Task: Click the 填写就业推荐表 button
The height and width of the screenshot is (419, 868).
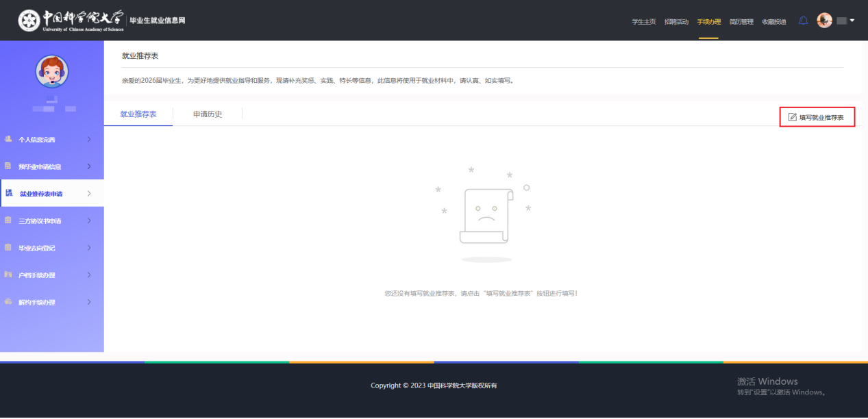Action: click(x=817, y=118)
